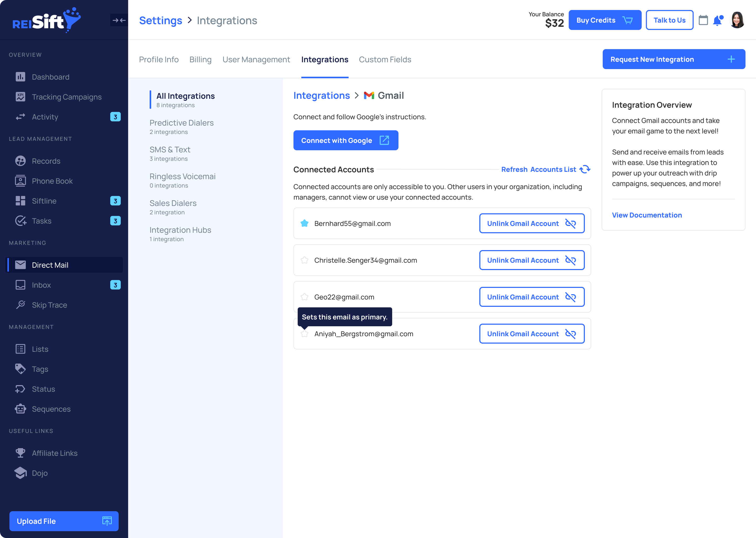This screenshot has width=756, height=538.
Task: Unset Bernhard55 primary star
Action: click(304, 223)
